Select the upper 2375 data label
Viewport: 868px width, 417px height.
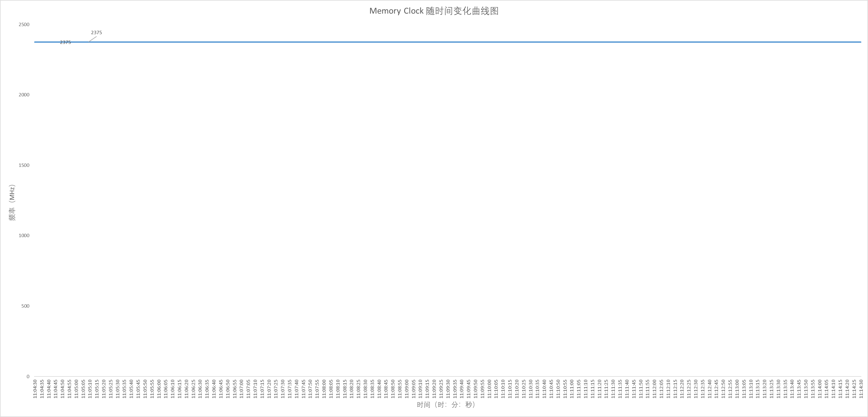click(x=96, y=33)
